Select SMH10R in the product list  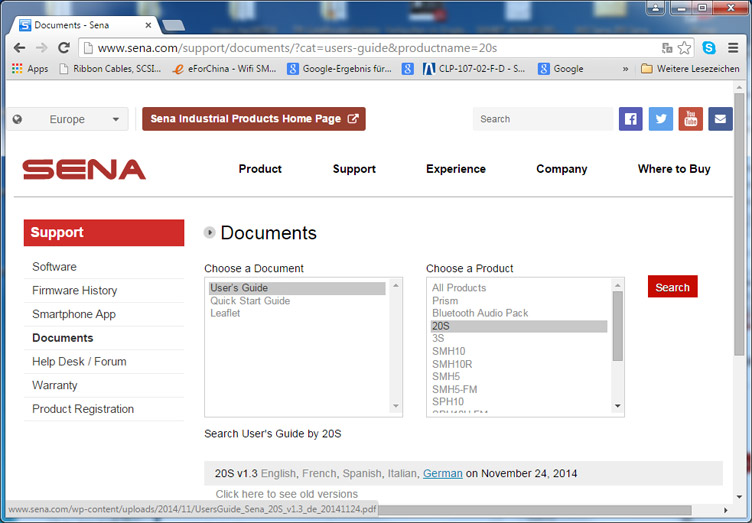click(452, 364)
